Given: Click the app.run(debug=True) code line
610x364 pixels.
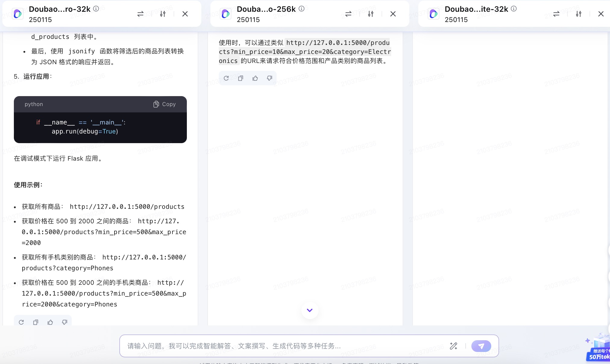Looking at the screenshot, I should tap(85, 131).
